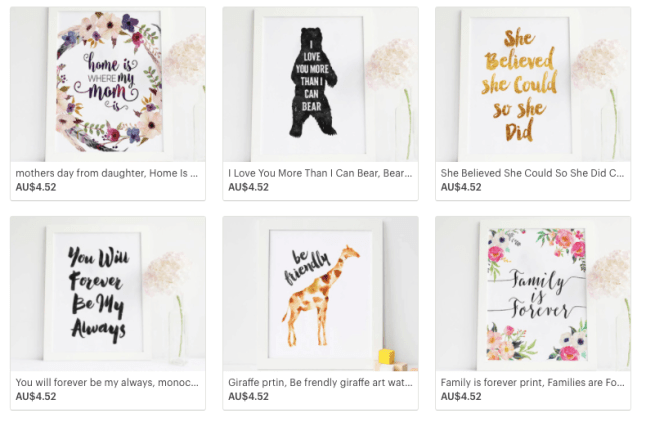The height and width of the screenshot is (422, 655).
Task: Click the AU$4.52 price under the giraffe listing
Action: pyautogui.click(x=249, y=396)
